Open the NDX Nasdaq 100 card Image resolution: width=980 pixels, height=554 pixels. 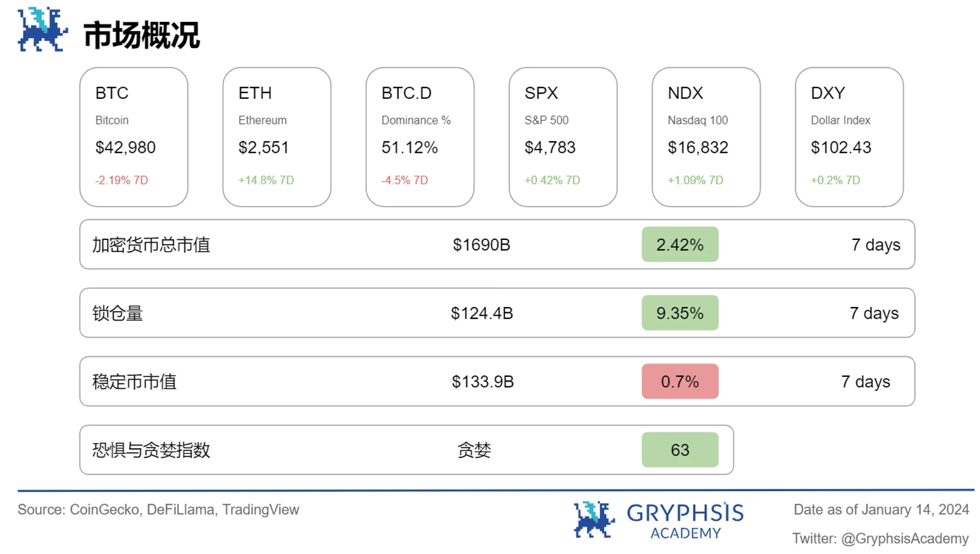[x=706, y=137]
